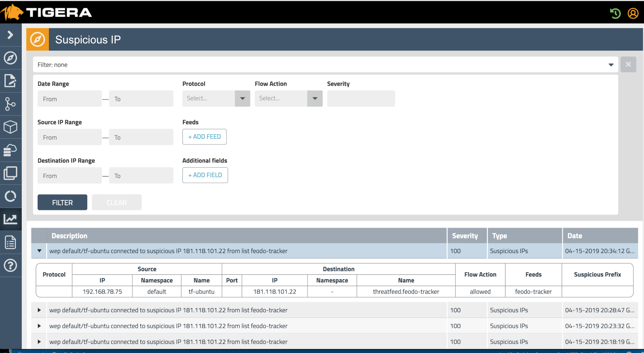Click the Severity input field
The image size is (644, 353).
(x=361, y=99)
